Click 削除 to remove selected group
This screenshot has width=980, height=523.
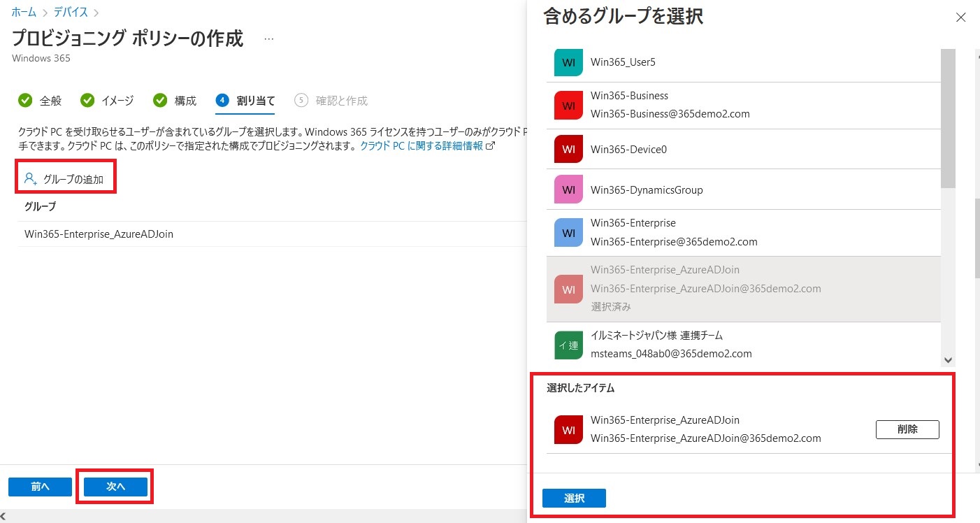tap(907, 429)
